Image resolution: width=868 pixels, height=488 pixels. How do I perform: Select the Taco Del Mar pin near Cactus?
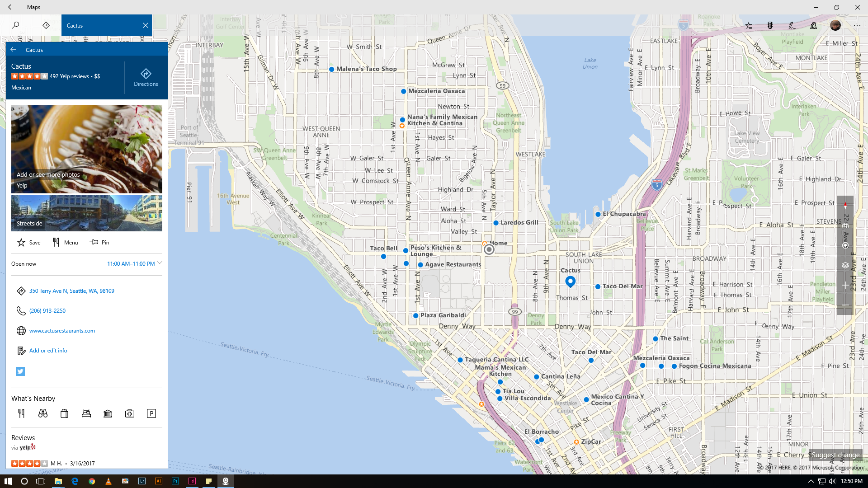598,286
